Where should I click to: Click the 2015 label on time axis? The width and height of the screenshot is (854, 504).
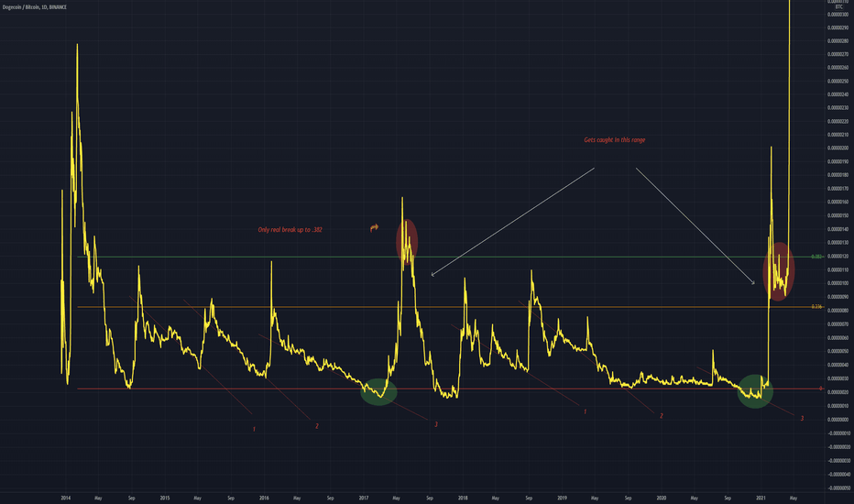click(165, 498)
